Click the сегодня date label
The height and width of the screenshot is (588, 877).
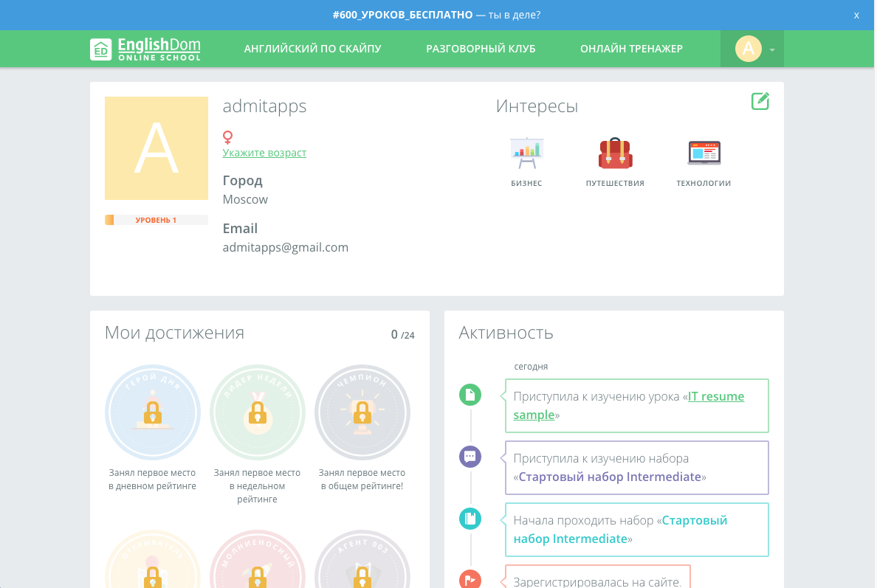pyautogui.click(x=531, y=367)
